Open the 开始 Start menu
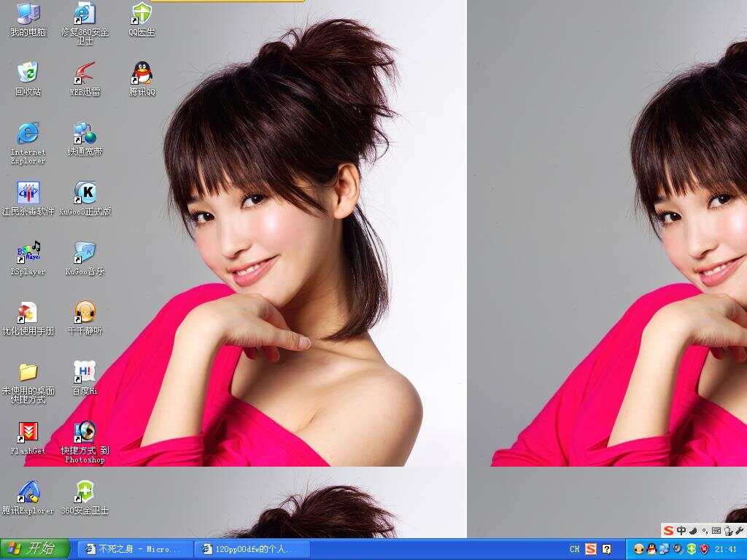This screenshot has width=747, height=560. coord(35,548)
